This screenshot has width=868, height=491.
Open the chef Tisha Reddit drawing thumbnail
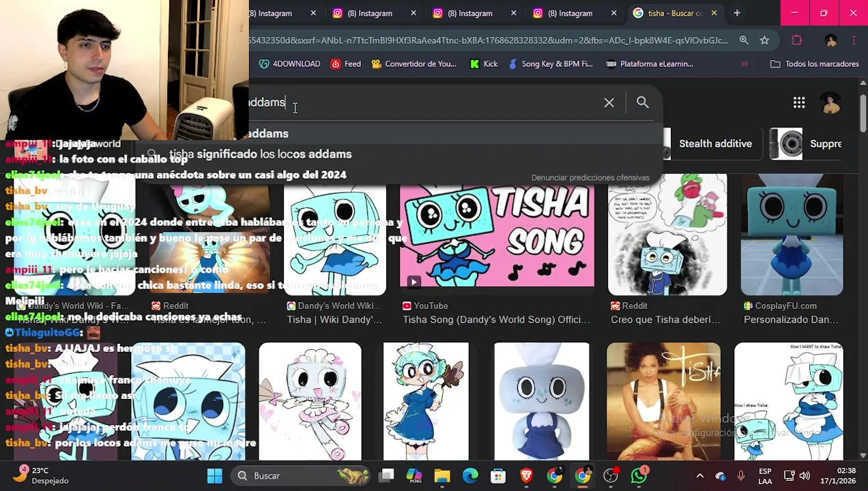coord(667,235)
